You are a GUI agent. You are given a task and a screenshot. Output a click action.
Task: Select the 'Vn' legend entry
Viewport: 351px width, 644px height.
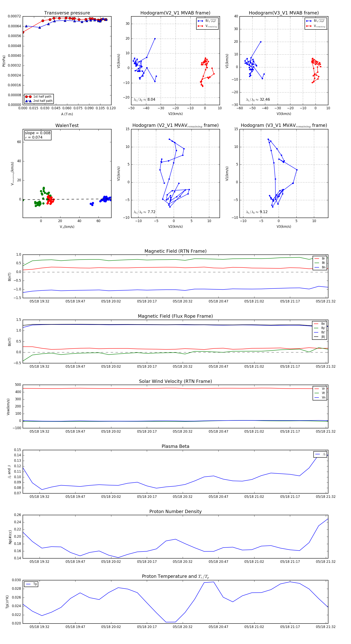tap(320, 398)
